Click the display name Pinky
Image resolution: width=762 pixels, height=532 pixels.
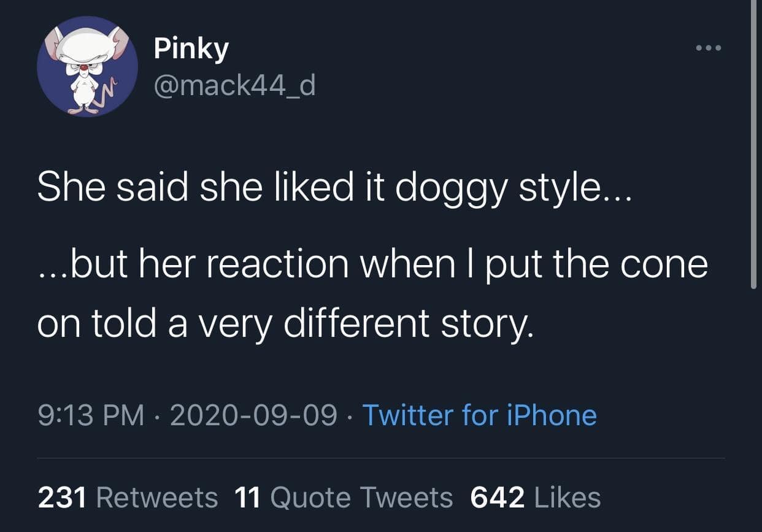(x=191, y=48)
